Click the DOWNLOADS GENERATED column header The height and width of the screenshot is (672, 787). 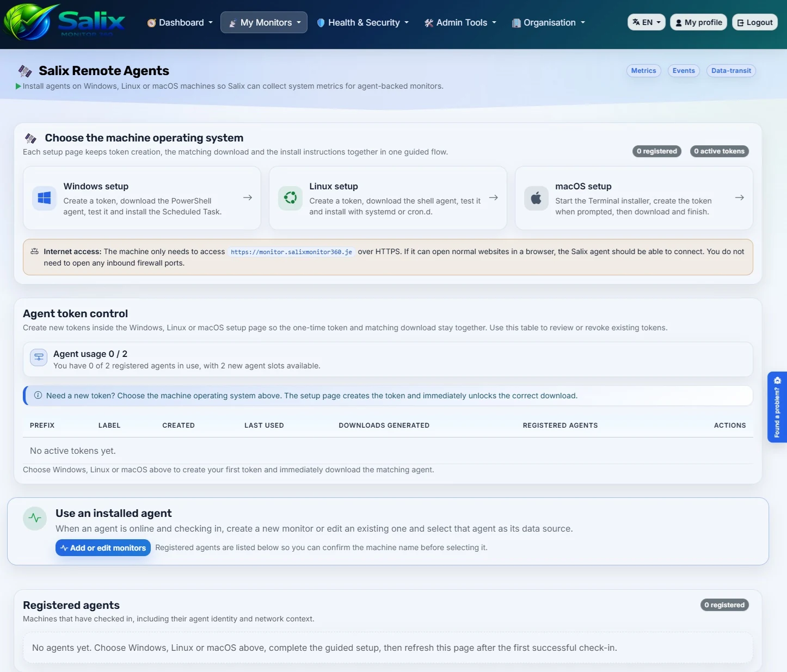pyautogui.click(x=384, y=426)
